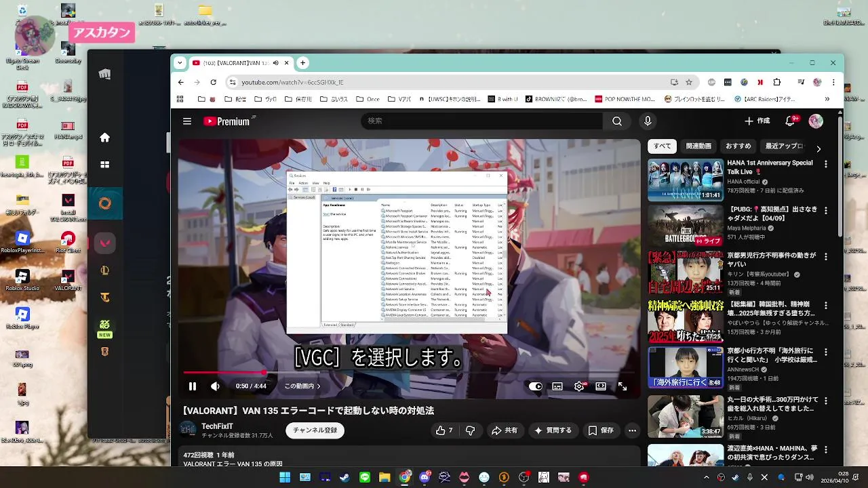Image resolution: width=868 pixels, height=488 pixels.
Task: Select Teamfight Tactics in Riot sidebar
Action: coord(105,297)
